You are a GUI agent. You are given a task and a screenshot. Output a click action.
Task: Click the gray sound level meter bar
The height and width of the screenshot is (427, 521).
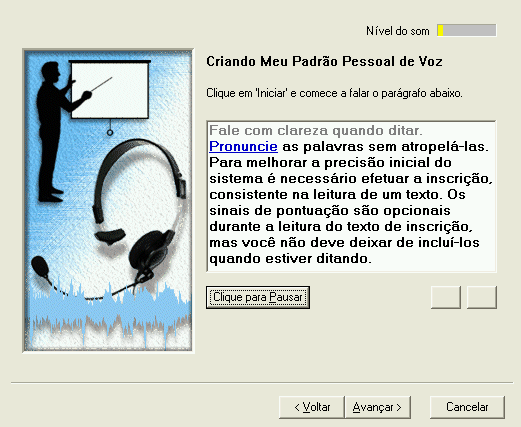tap(467, 30)
